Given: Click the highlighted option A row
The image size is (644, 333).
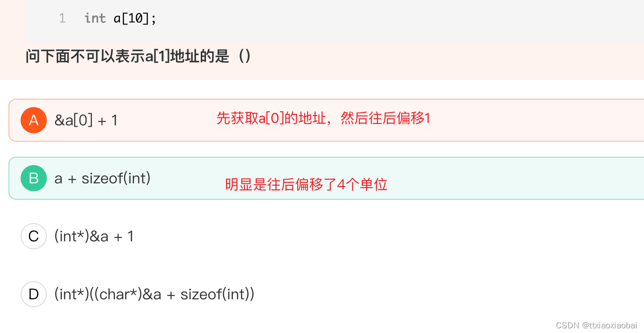Looking at the screenshot, I should click(x=281, y=120).
